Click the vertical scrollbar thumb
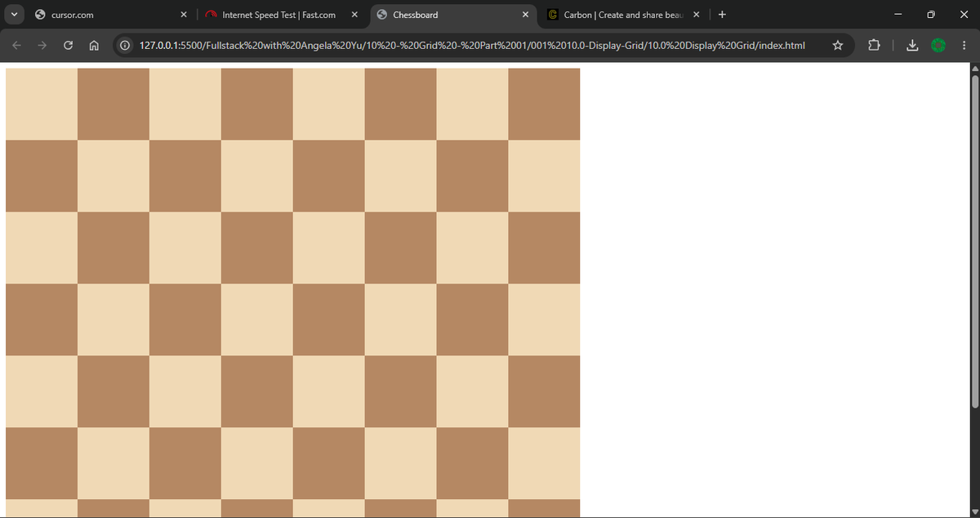 tap(973, 240)
